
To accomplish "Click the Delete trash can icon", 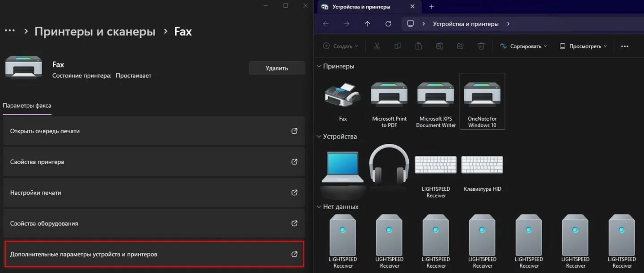I will [481, 46].
